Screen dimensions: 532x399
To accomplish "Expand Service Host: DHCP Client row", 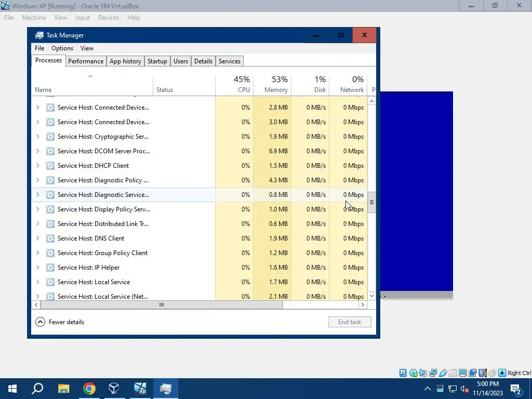I will 37,166.
